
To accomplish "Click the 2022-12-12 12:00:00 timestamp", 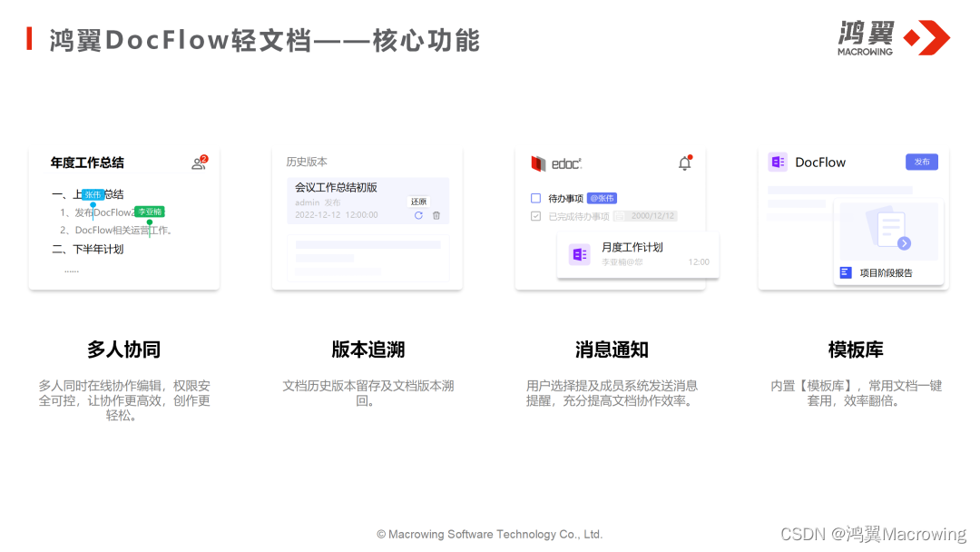I will pos(337,214).
